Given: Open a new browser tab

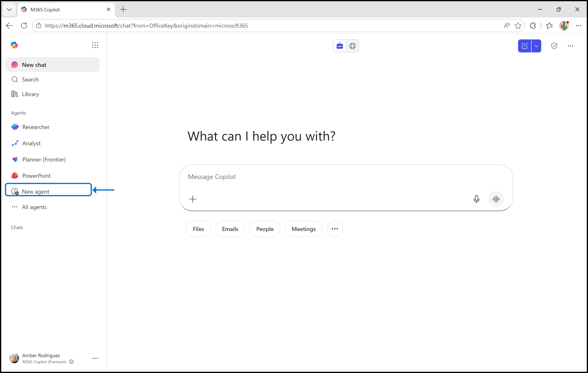Looking at the screenshot, I should point(123,10).
